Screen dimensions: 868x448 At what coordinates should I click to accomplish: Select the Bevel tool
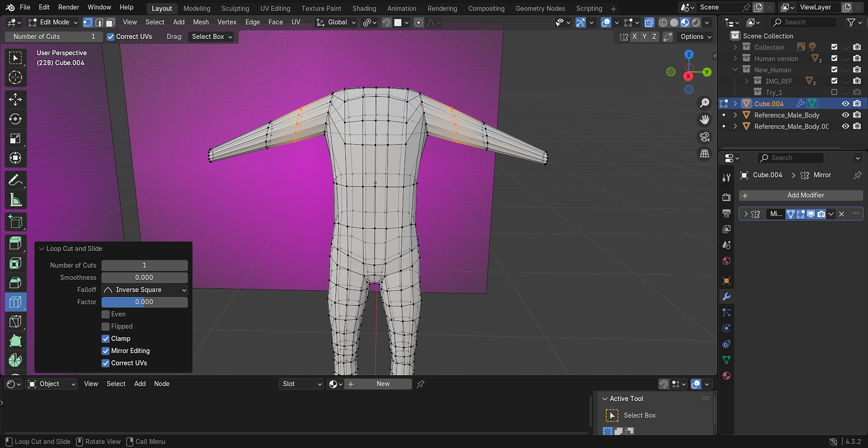(x=15, y=283)
